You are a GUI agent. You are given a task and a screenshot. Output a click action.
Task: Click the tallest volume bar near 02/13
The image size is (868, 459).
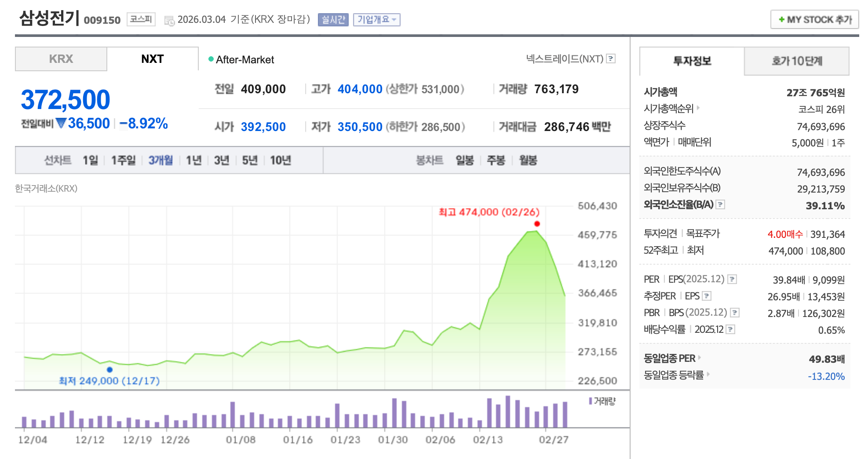pos(508,412)
